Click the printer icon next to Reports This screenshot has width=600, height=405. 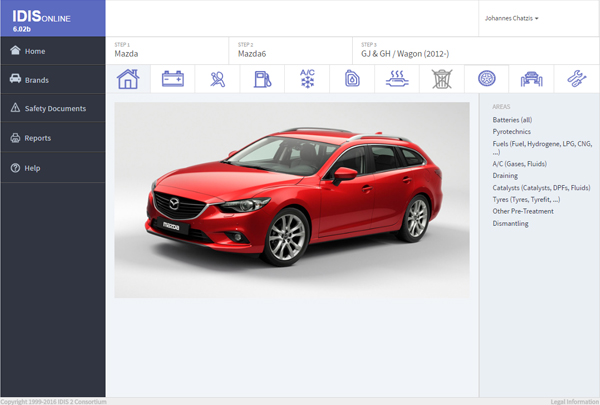[x=15, y=138]
